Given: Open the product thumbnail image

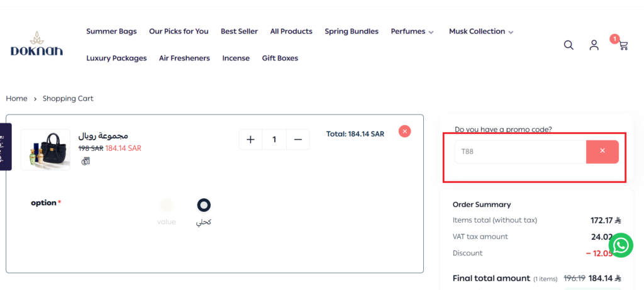Looking at the screenshot, I should [45, 150].
